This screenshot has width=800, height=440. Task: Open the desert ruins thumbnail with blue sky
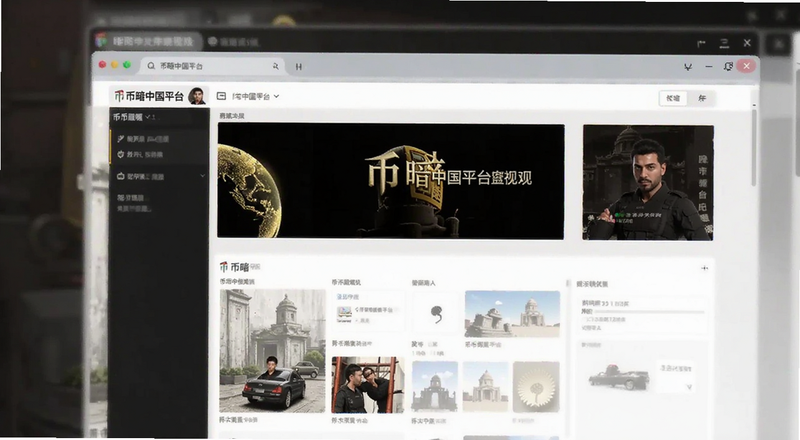point(512,313)
